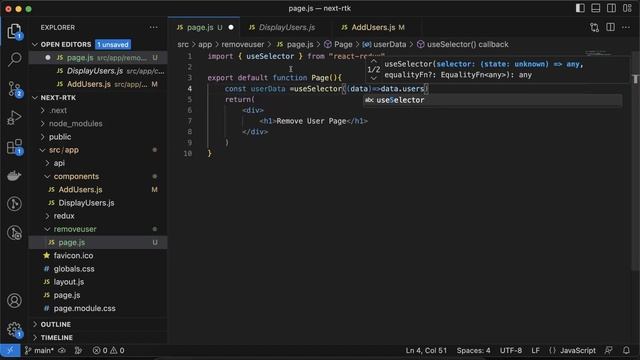Open layout.js in file tree

click(98, 282)
